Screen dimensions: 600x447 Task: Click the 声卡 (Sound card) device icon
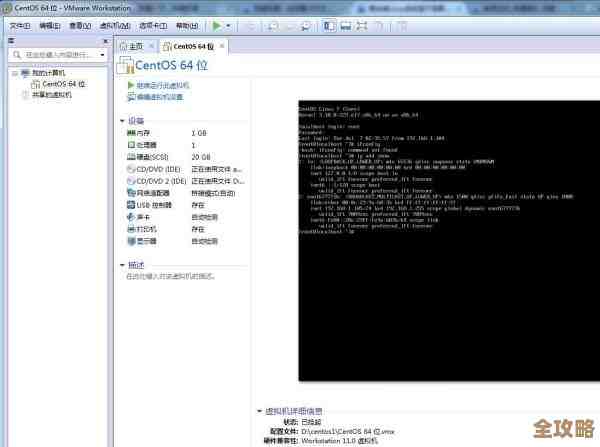pyautogui.click(x=131, y=217)
